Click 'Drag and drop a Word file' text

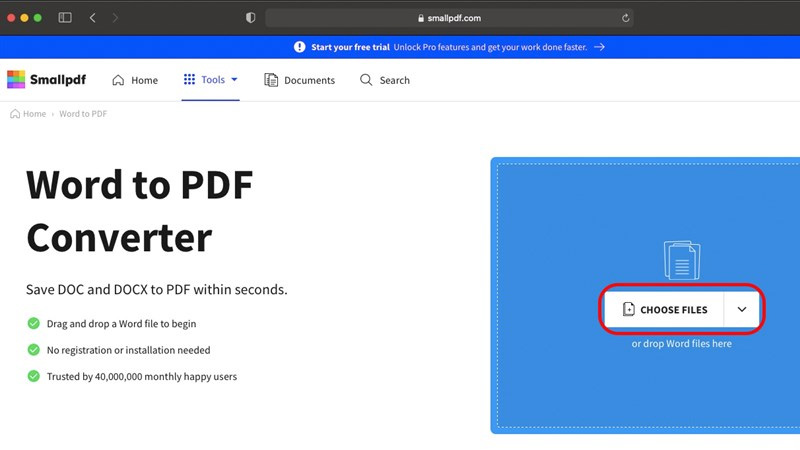(121, 323)
